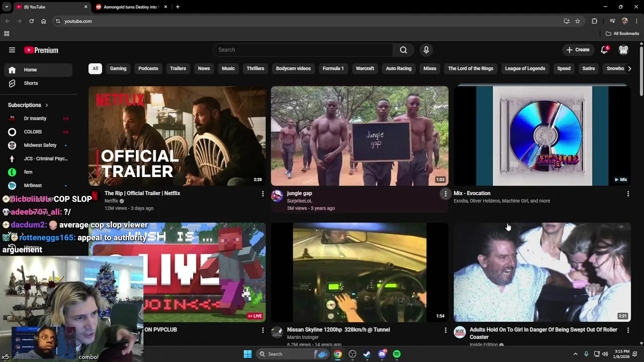Click Inside Edition channel avatar

[x=459, y=332]
